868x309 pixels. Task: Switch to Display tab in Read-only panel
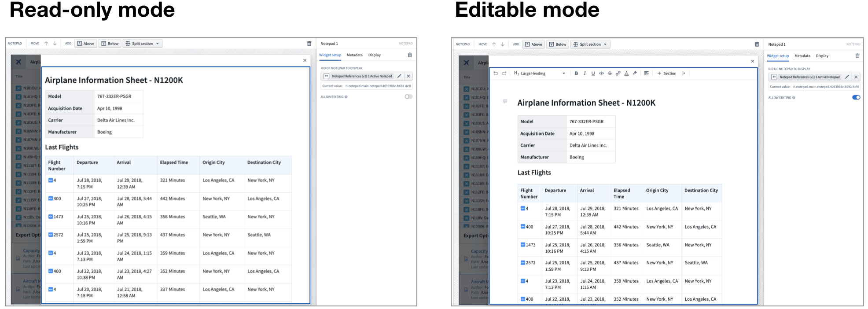375,55
